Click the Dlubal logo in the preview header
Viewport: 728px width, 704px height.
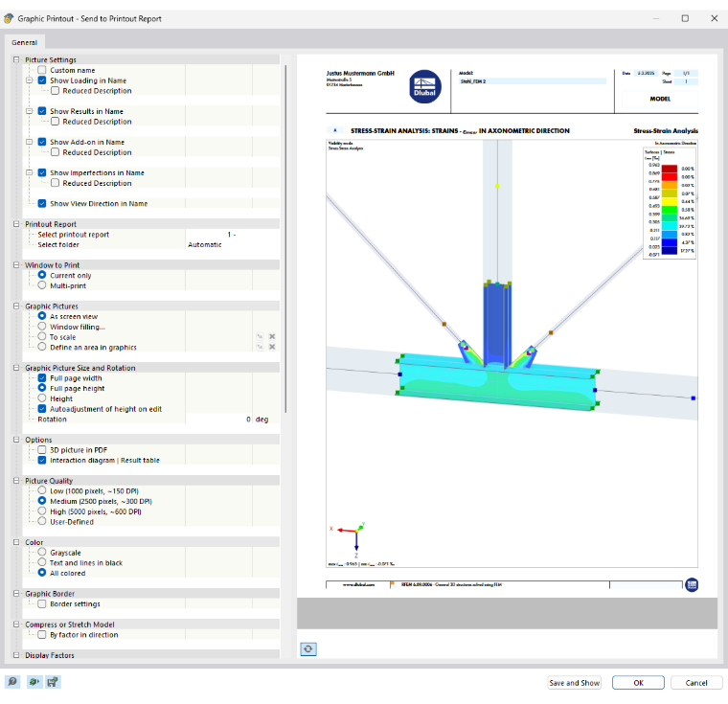pos(424,86)
